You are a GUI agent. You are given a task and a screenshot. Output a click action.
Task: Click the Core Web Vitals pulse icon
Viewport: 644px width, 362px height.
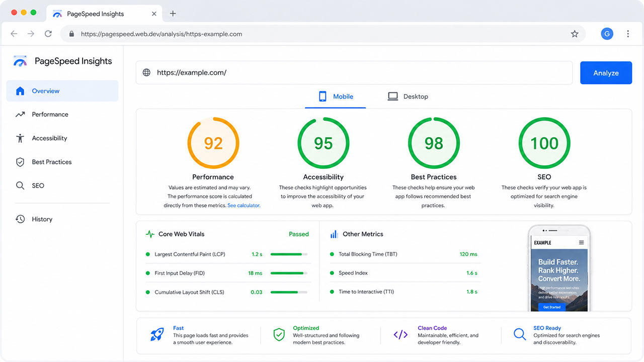click(150, 234)
